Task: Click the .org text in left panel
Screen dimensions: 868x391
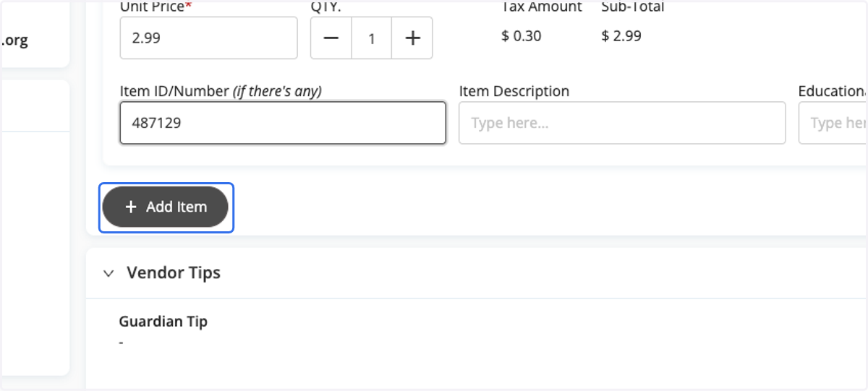Action: 14,40
